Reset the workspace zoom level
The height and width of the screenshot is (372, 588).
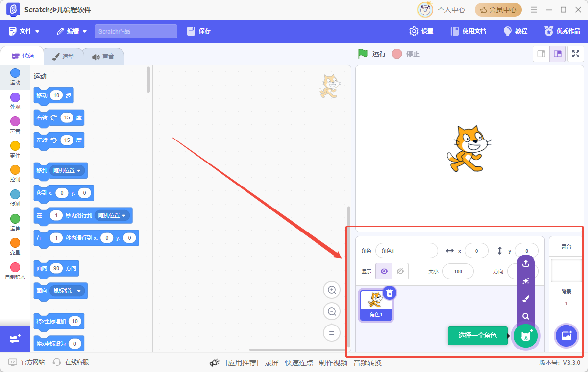[332, 333]
